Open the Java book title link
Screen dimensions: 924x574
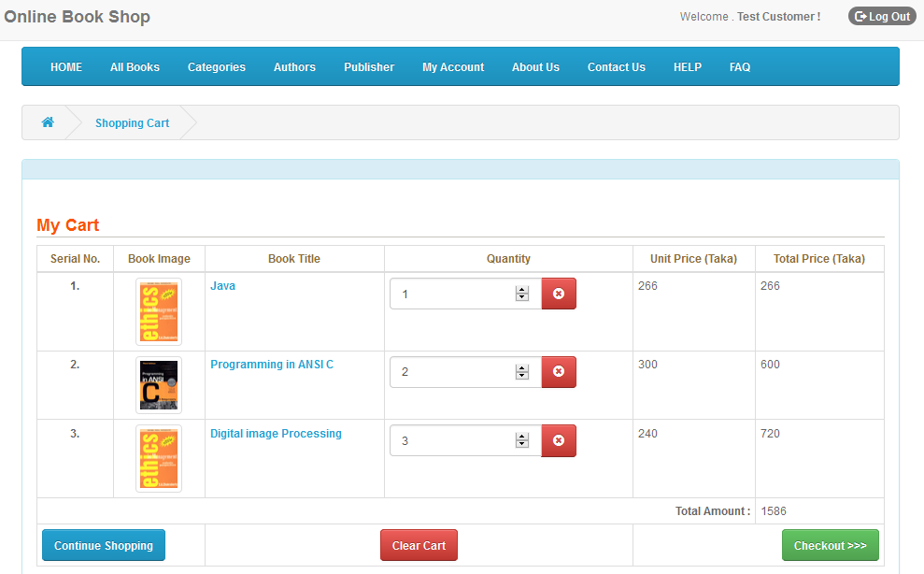click(222, 286)
